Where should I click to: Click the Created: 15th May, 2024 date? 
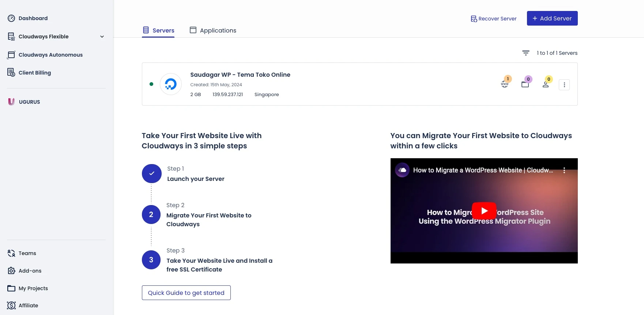pyautogui.click(x=216, y=84)
